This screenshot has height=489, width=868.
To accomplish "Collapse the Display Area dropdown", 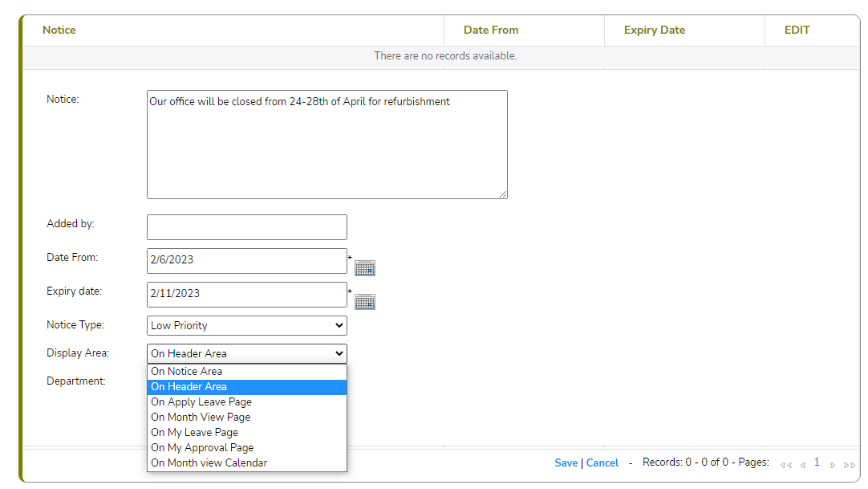I will coord(247,353).
